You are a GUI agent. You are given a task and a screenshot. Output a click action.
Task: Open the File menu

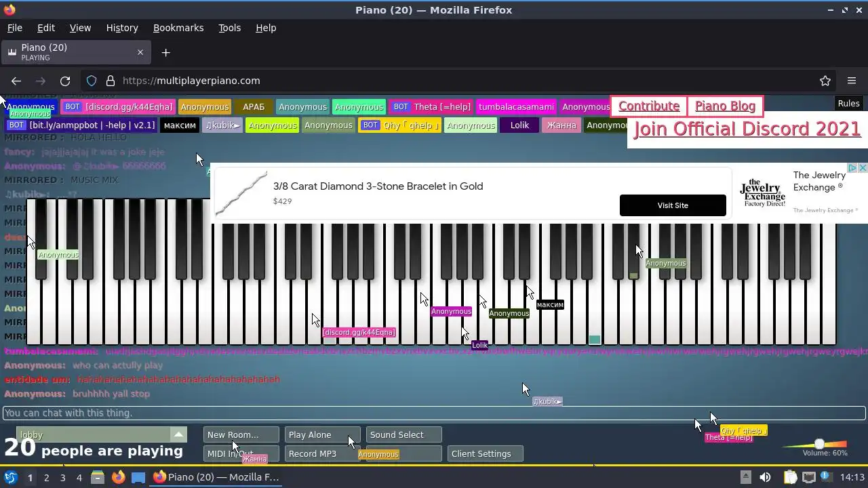(x=14, y=28)
